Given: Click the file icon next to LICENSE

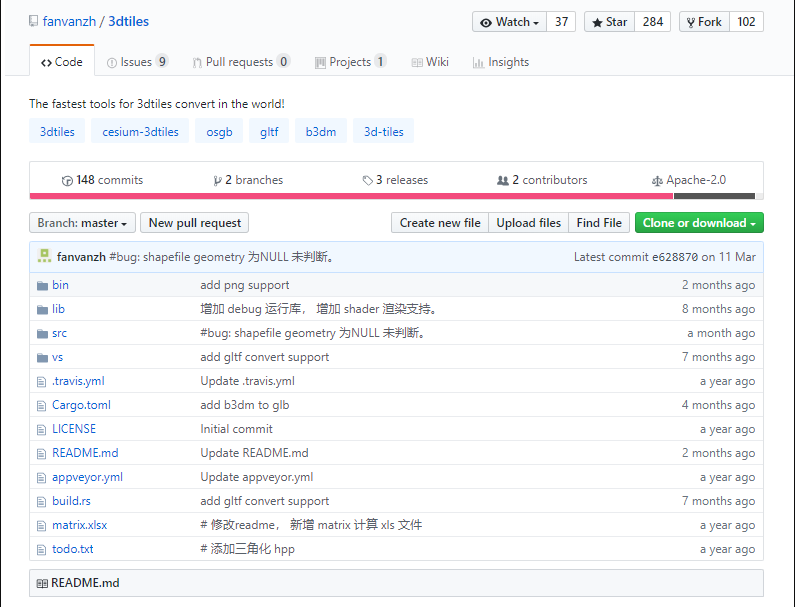Looking at the screenshot, I should [x=42, y=430].
